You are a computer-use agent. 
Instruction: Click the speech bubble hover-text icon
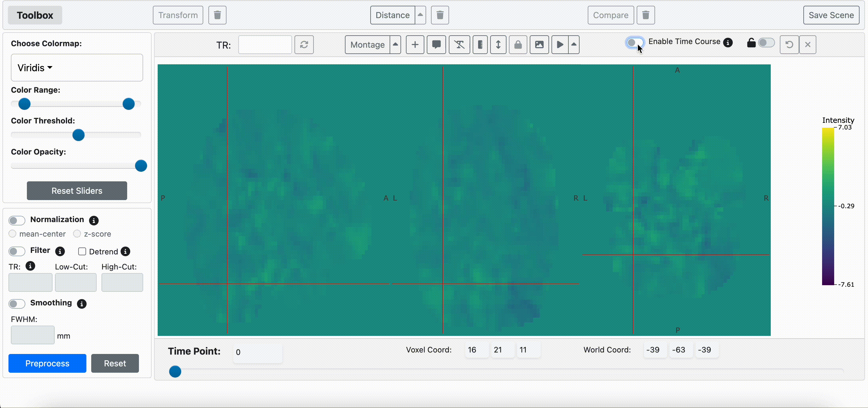(x=436, y=44)
